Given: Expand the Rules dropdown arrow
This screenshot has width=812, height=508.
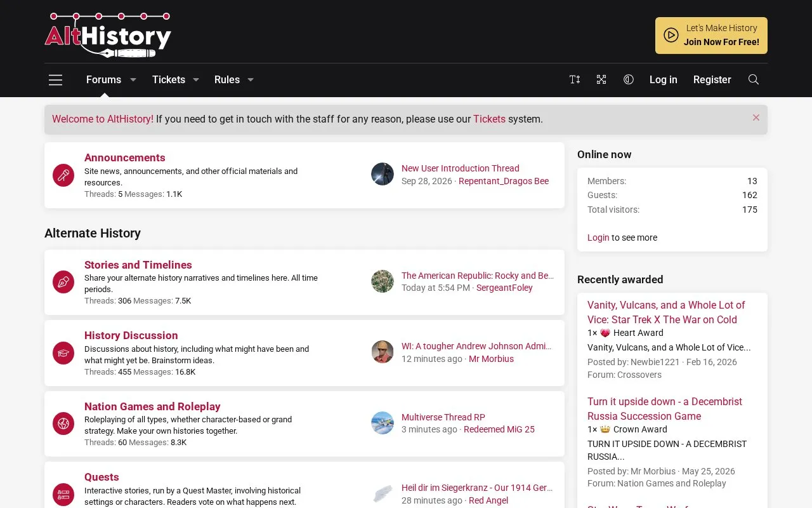Looking at the screenshot, I should [251, 80].
